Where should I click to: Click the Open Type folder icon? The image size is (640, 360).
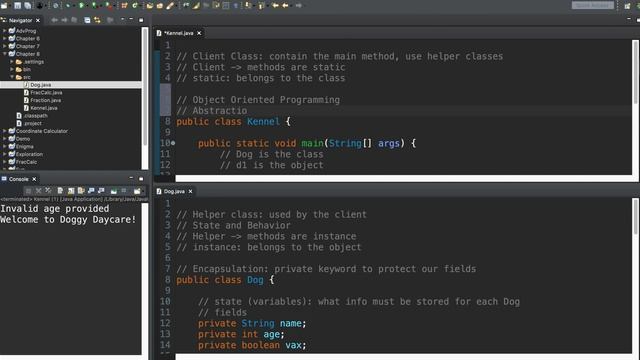(x=149, y=6)
